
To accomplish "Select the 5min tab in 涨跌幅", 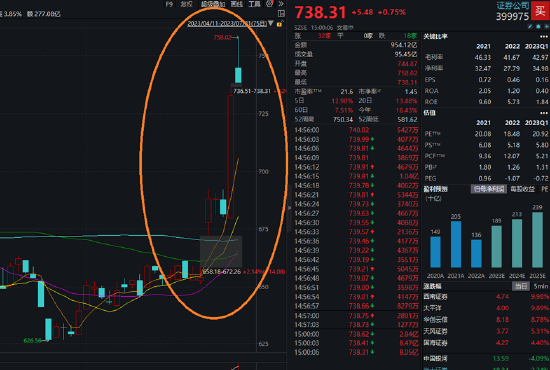I will pyautogui.click(x=541, y=286).
